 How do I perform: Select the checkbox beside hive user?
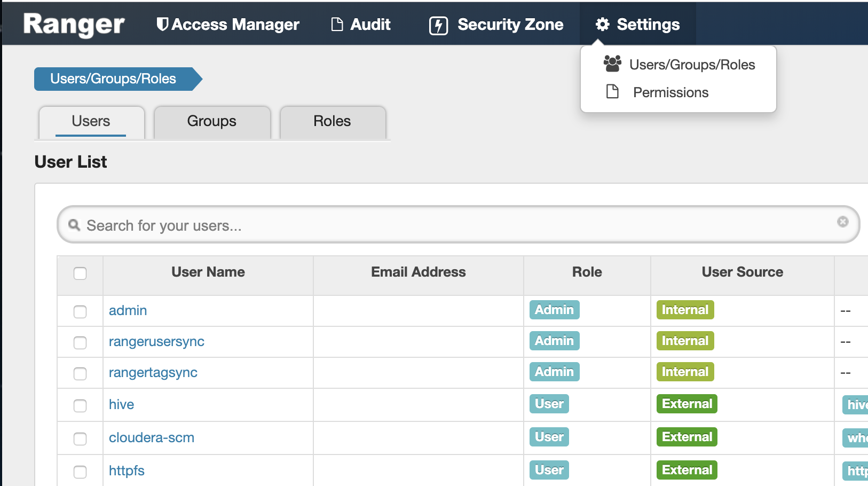tap(80, 405)
